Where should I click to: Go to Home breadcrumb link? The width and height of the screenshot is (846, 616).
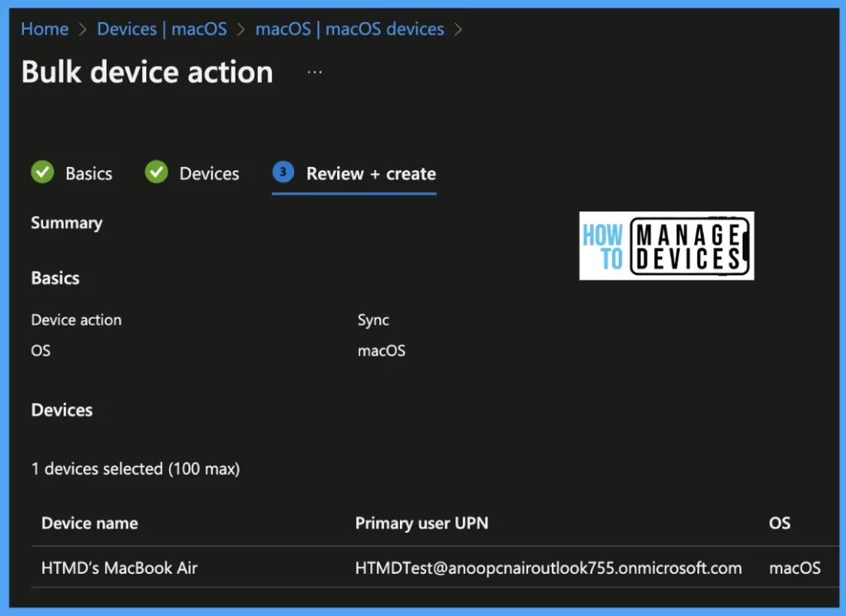[45, 29]
